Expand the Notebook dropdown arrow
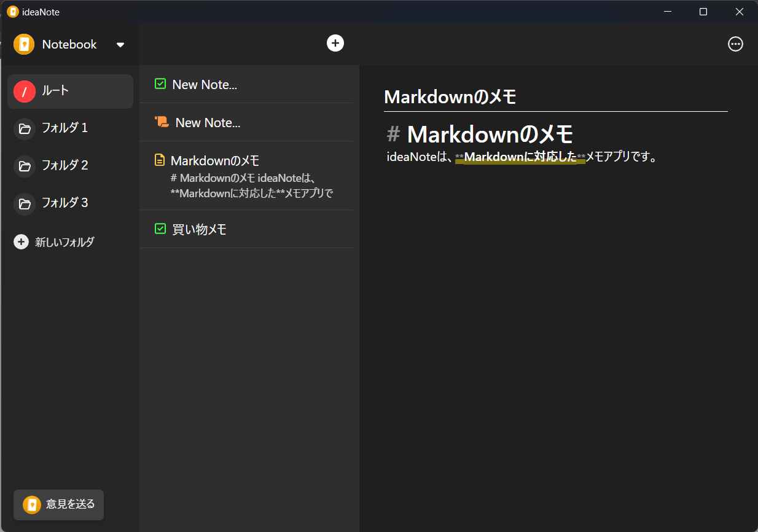This screenshot has width=758, height=532. [x=120, y=45]
